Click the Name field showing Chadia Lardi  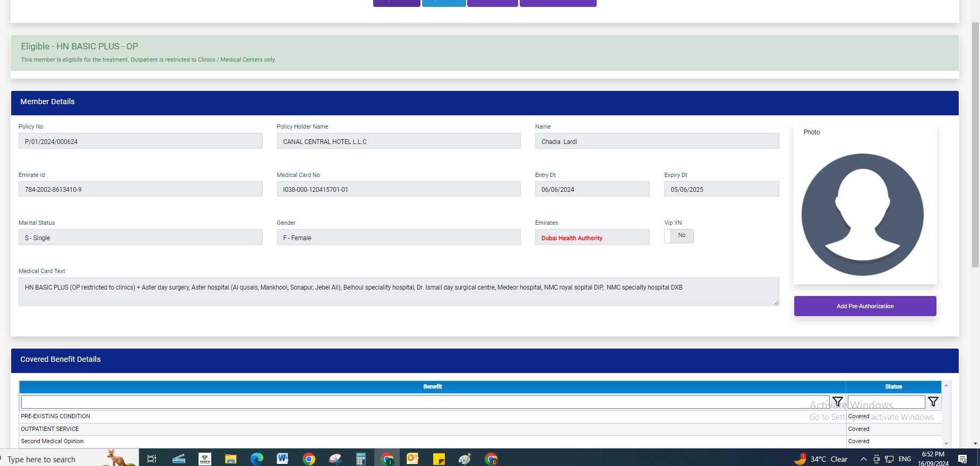click(x=657, y=141)
